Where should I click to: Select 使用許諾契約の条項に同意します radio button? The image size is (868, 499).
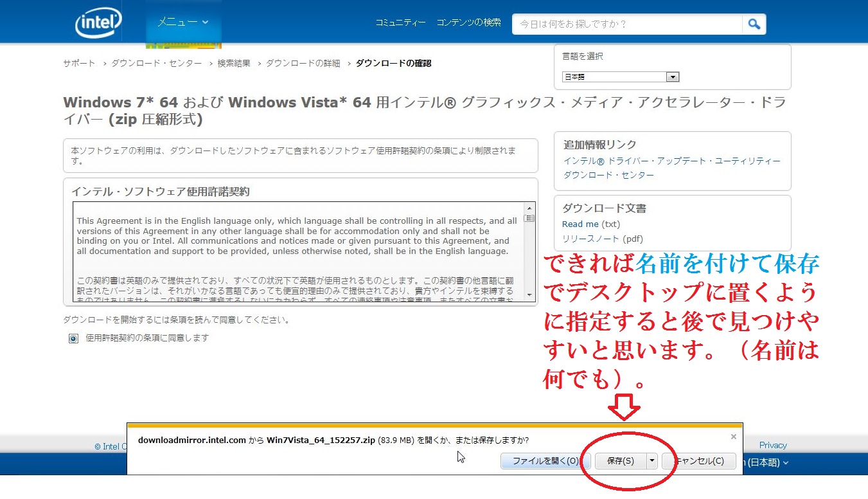point(73,338)
